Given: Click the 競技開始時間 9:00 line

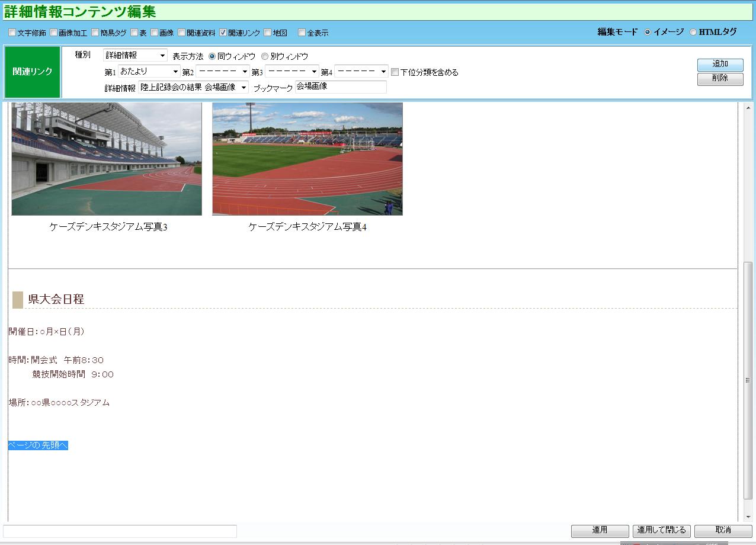Looking at the screenshot, I should tap(73, 374).
